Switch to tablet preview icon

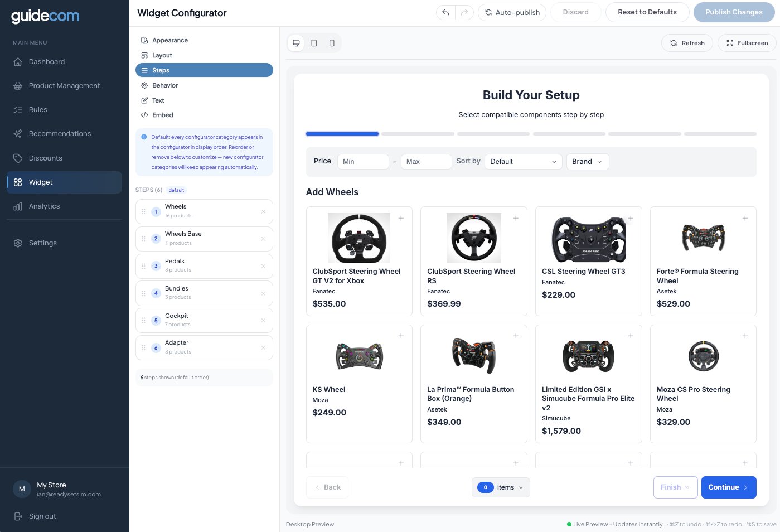pyautogui.click(x=314, y=43)
